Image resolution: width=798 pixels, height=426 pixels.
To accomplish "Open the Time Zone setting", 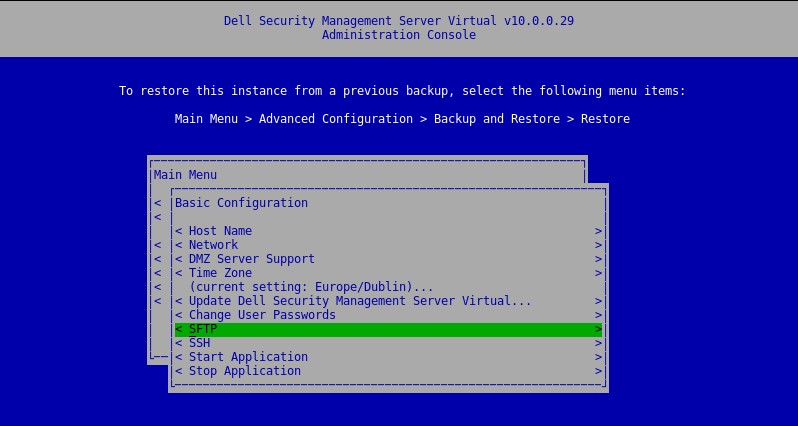I will pos(220,273).
